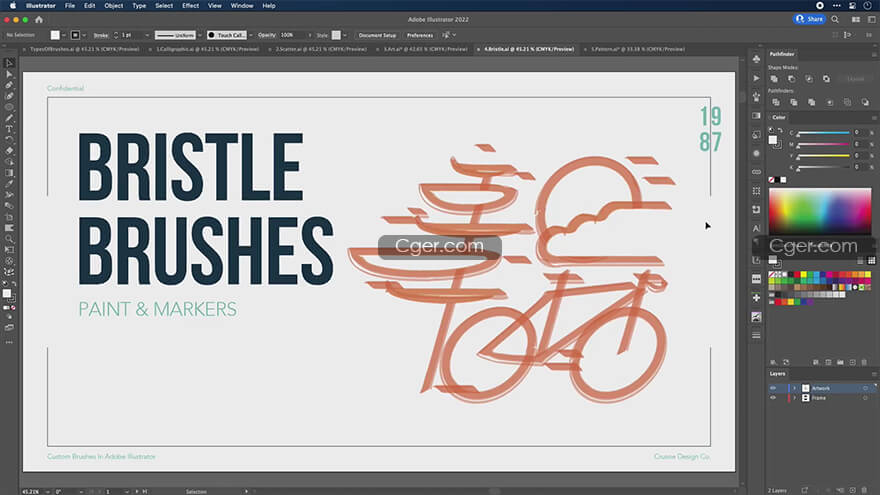Click the blue Share button
880x495 pixels.
coord(809,19)
